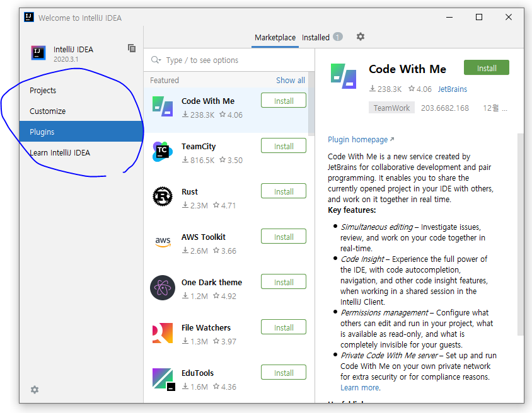Click the large Code With Me logo in details

point(344,76)
